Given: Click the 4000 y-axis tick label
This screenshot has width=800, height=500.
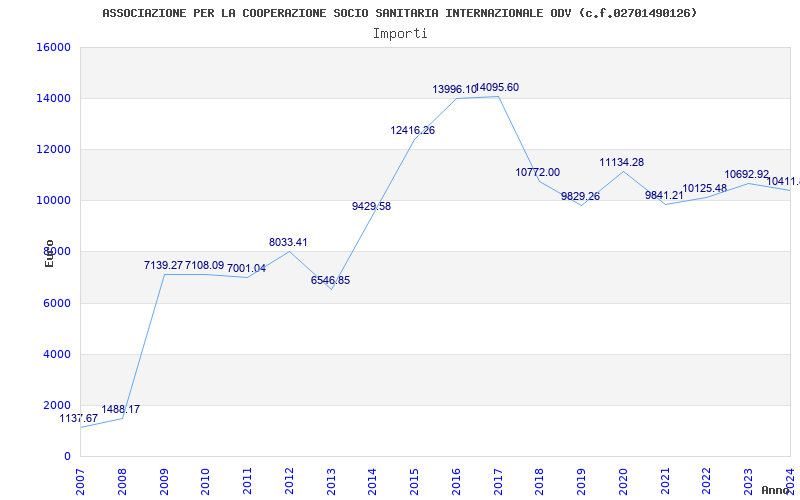Looking at the screenshot, I should click(57, 355).
